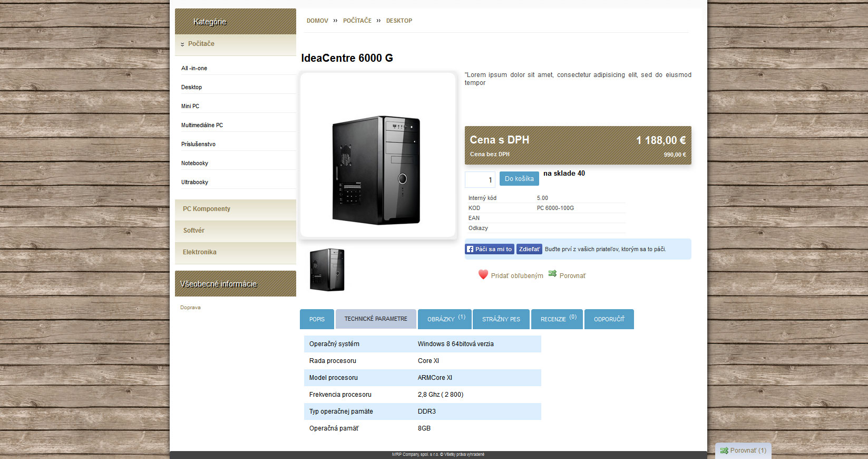Click Lorem ipsum product description text
The image size is (868, 459).
click(578, 79)
